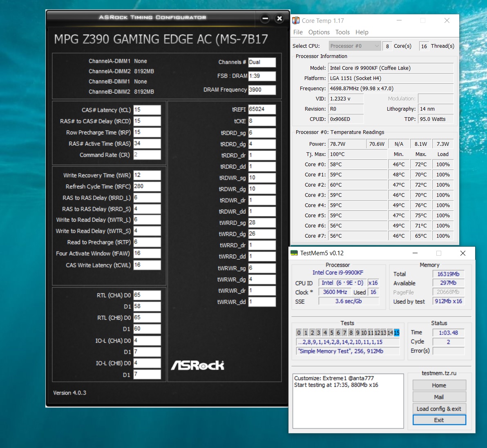Click the VID value 1.2323 v
487x448 pixels.
(346, 99)
